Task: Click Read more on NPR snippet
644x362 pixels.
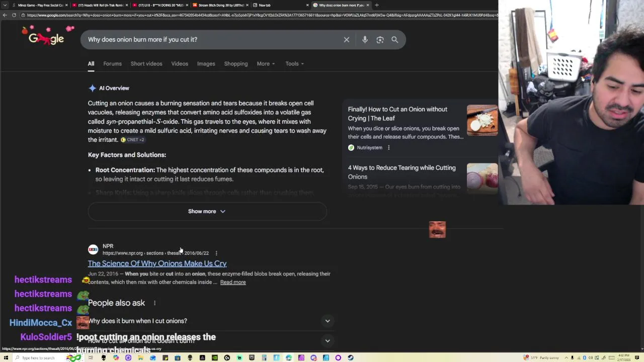Action: point(233,283)
